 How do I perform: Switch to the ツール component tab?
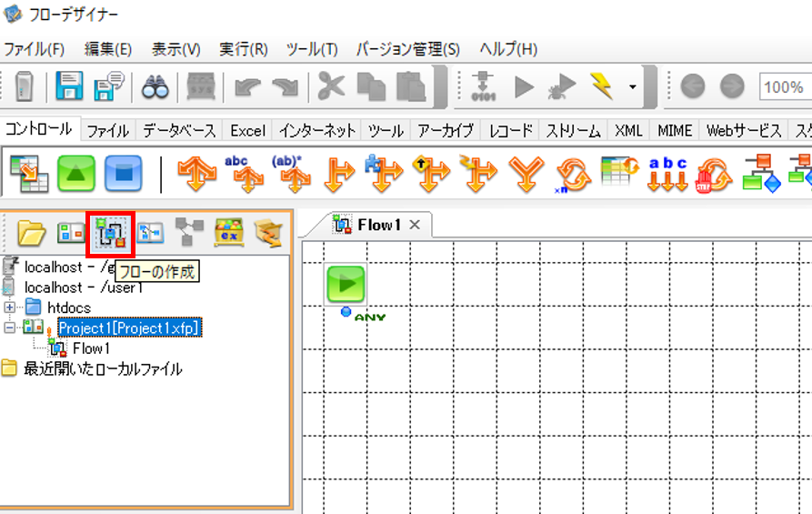pyautogui.click(x=386, y=131)
